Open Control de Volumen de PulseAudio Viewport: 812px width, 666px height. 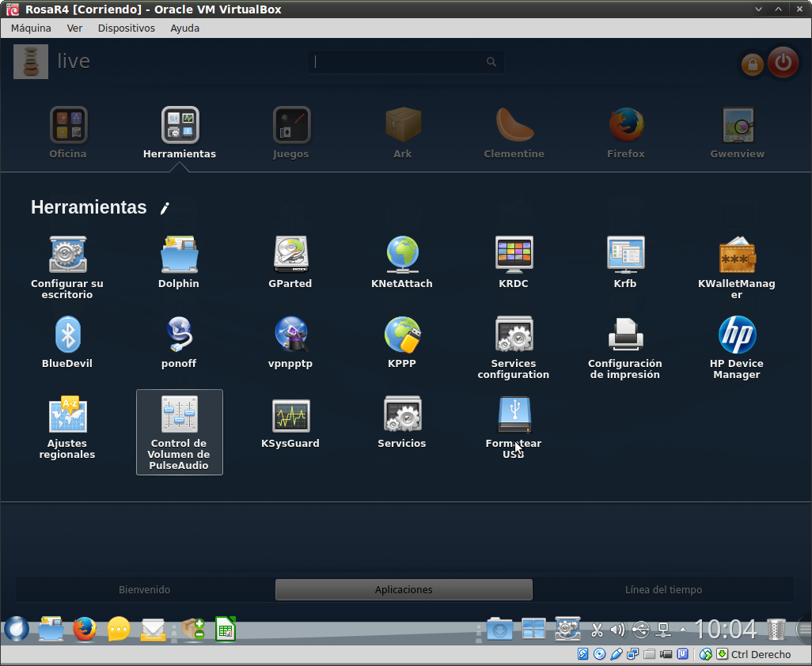(179, 415)
